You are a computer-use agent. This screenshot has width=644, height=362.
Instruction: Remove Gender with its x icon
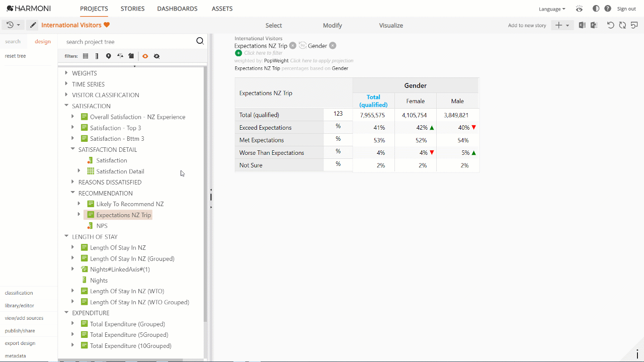coord(333,46)
